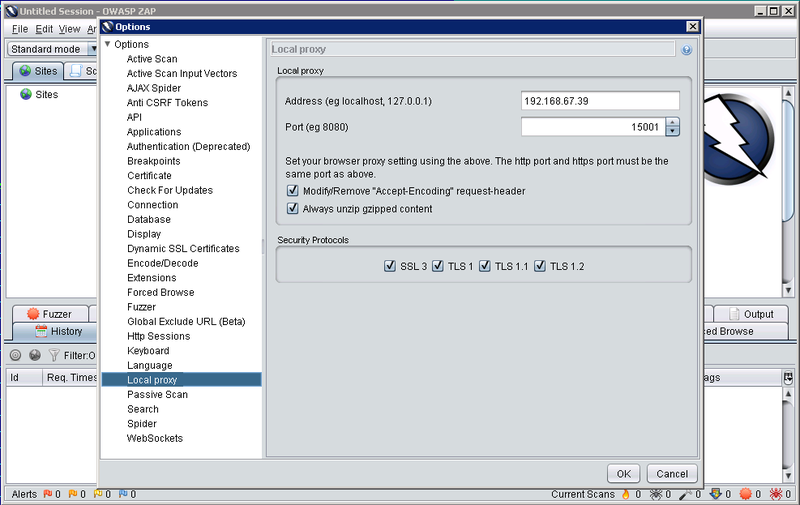Click target icon in History toolbar
This screenshot has width=800, height=505.
(x=15, y=355)
